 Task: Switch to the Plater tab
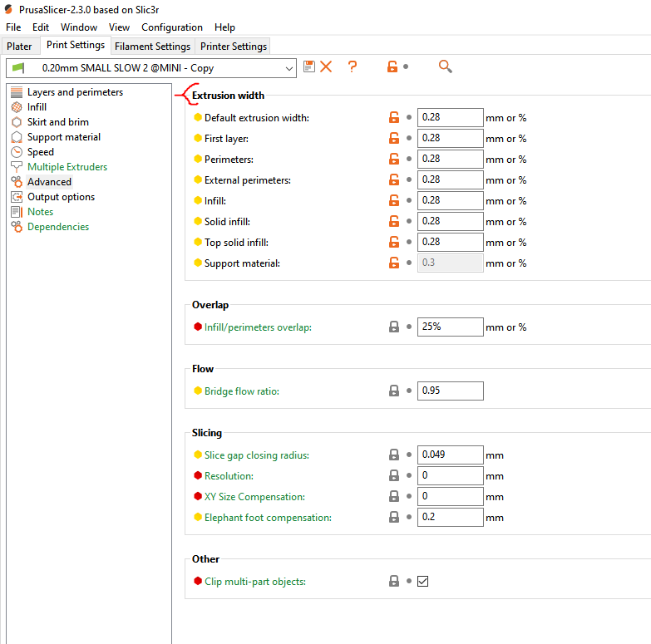coord(19,46)
